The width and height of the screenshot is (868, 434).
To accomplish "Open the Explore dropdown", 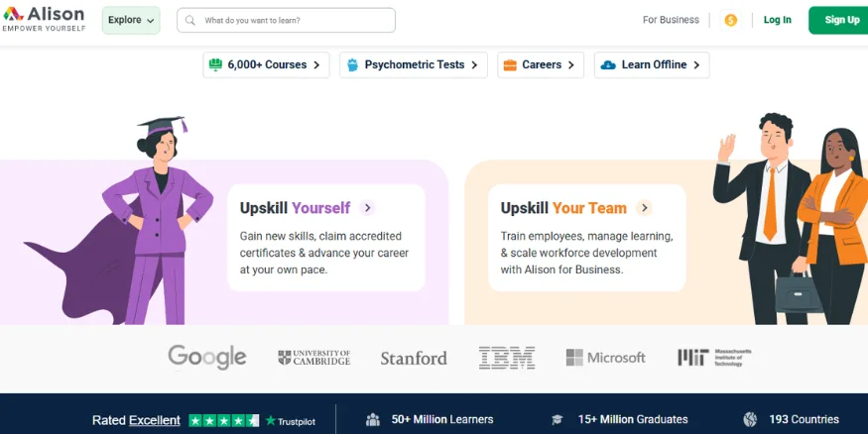I will [131, 20].
